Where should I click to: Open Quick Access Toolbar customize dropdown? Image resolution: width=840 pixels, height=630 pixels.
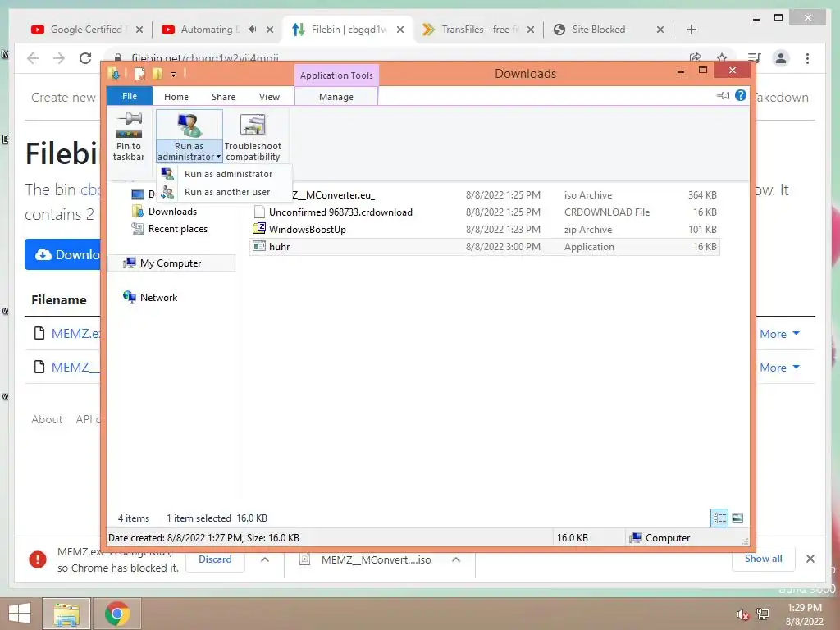point(174,75)
